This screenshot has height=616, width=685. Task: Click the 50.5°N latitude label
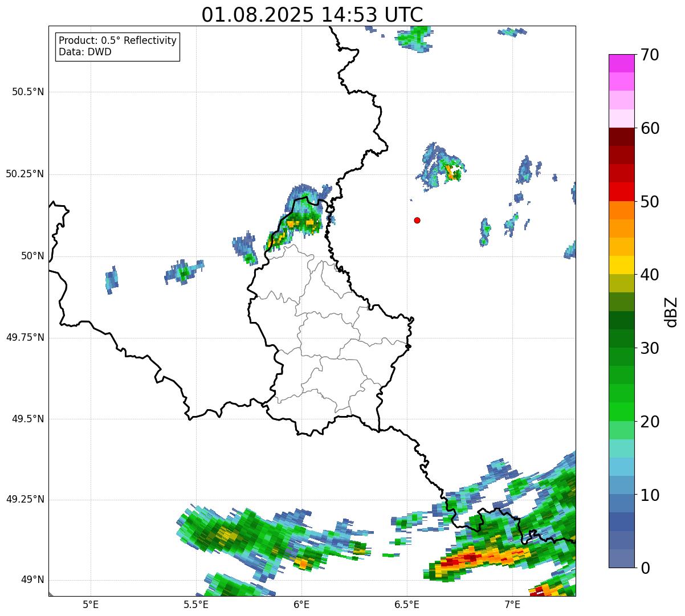27,92
